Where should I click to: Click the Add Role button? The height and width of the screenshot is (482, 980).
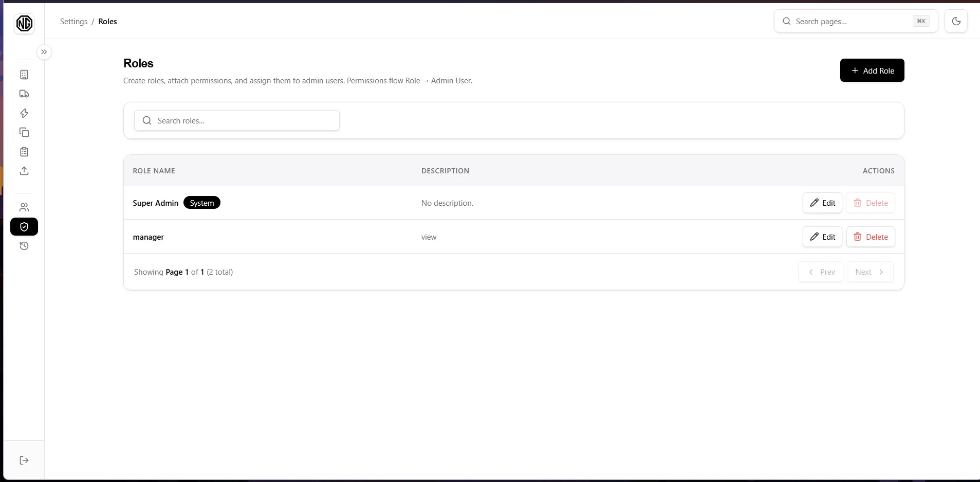(x=872, y=70)
